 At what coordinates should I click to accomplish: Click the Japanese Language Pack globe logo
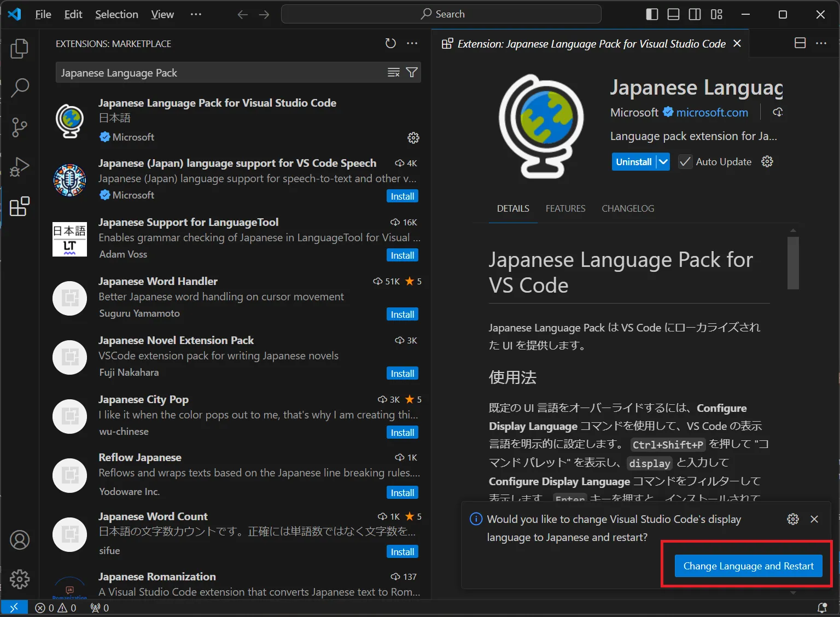click(541, 126)
